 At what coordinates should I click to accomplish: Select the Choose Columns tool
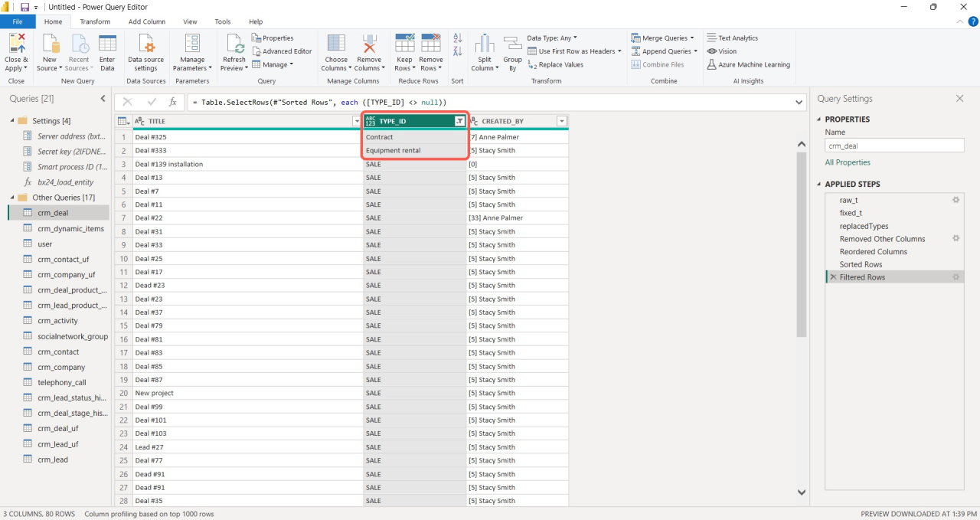335,51
